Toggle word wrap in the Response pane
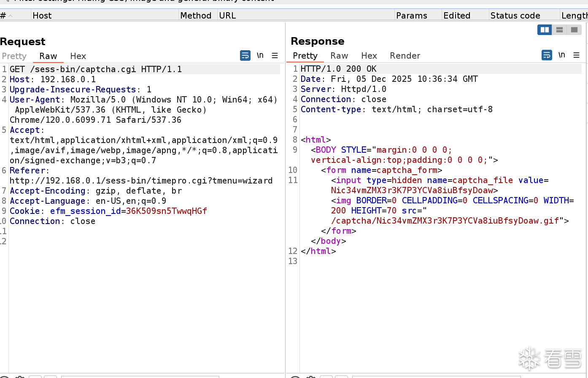 tap(547, 55)
